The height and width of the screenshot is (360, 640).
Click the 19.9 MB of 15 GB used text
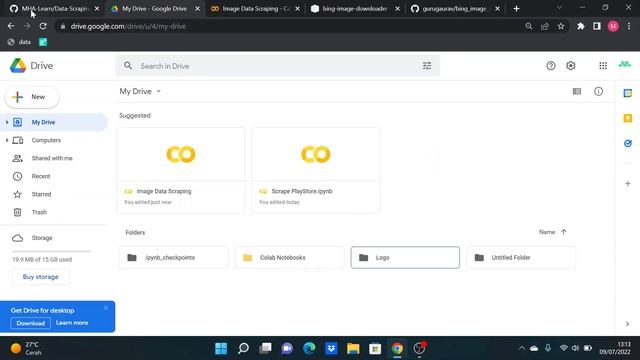click(42, 260)
